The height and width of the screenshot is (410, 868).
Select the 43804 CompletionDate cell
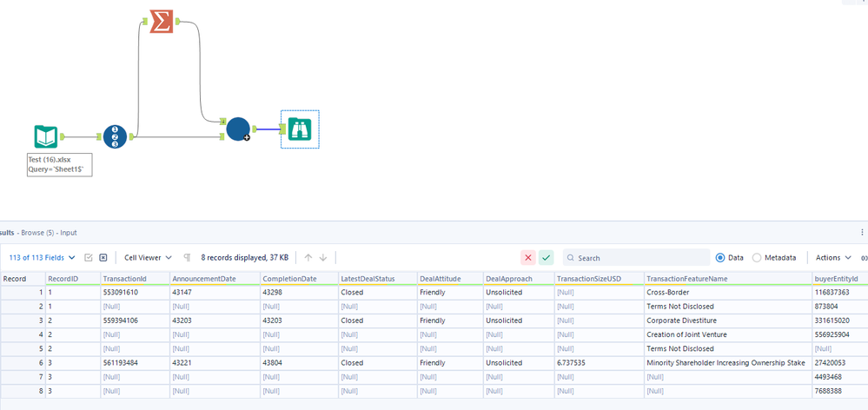coord(299,363)
